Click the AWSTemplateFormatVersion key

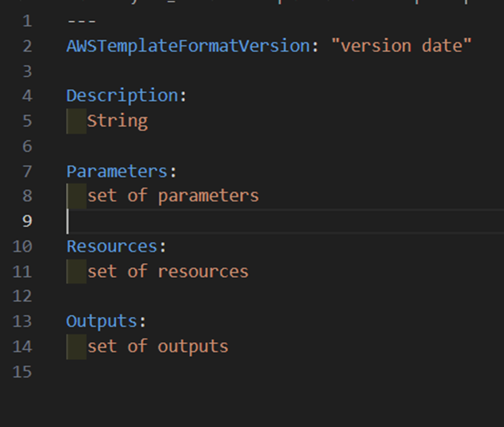[188, 46]
